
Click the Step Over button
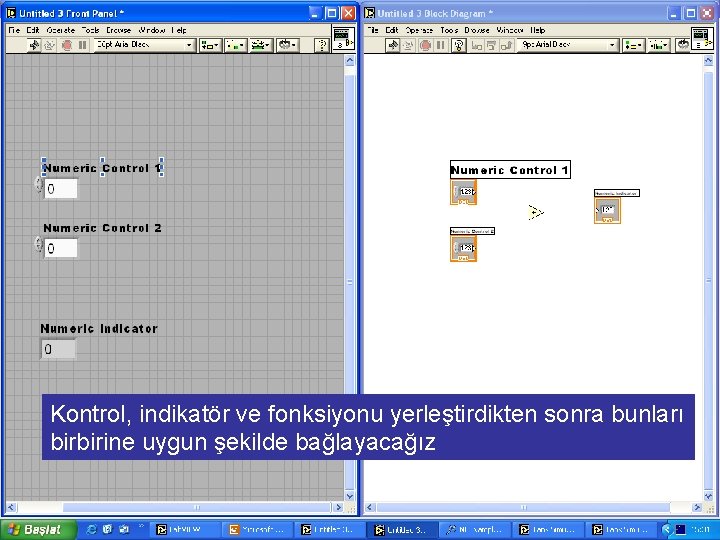click(491, 45)
